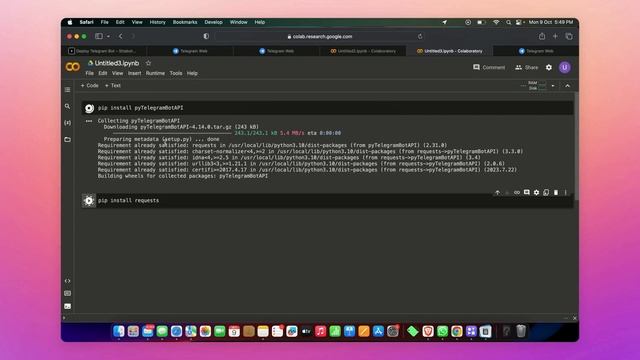
Task: Open the Wi-Fi status menu
Action: pyautogui.click(x=496, y=22)
